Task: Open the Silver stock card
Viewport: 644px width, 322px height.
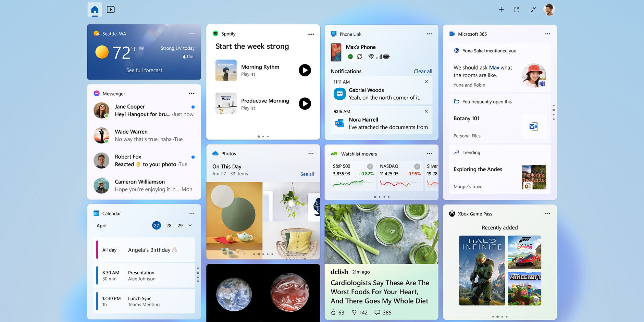Action: pos(432,176)
